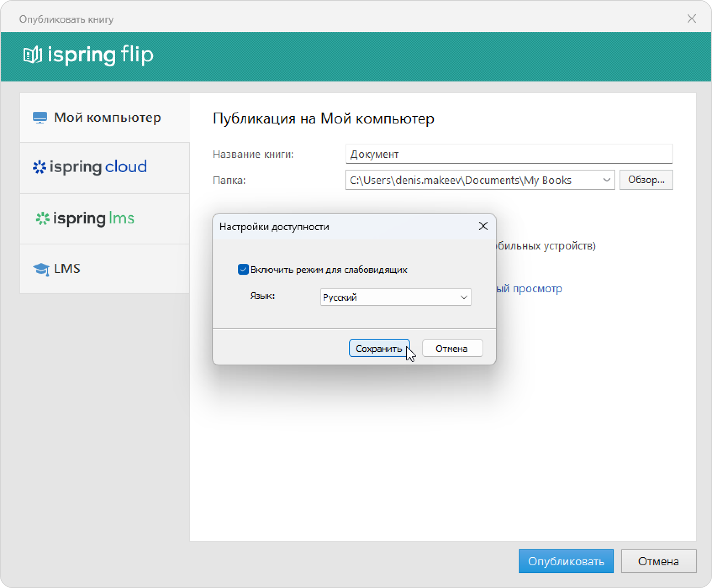
Task: Open the partially hidden просмотр link
Action: tap(529, 289)
